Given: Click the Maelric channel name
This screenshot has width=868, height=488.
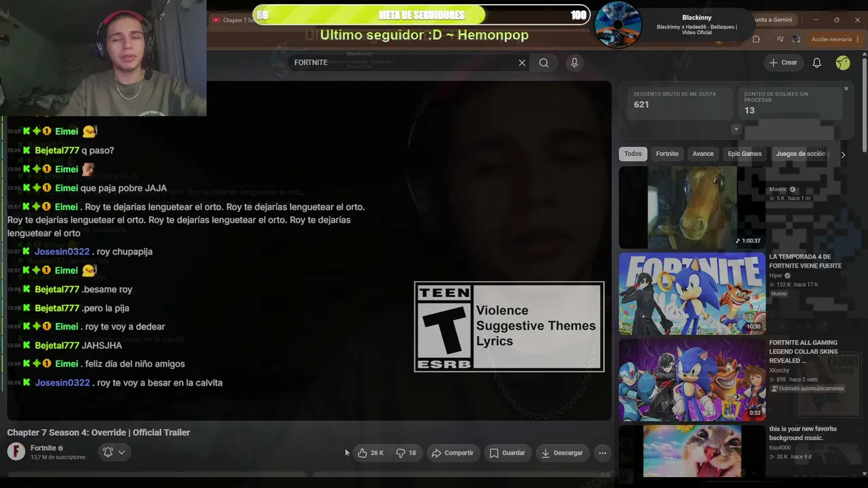Looking at the screenshot, I should pos(778,190).
